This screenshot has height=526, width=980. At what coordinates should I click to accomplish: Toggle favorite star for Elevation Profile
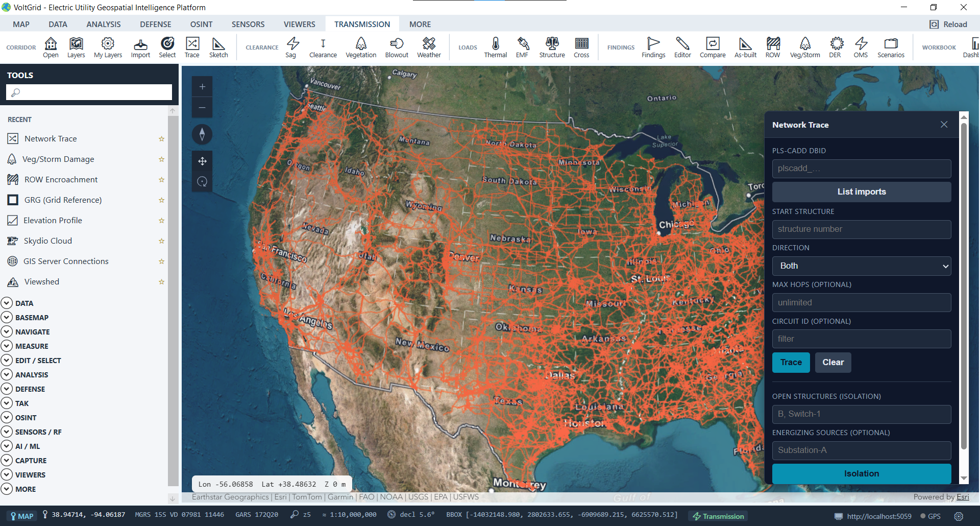[161, 221]
